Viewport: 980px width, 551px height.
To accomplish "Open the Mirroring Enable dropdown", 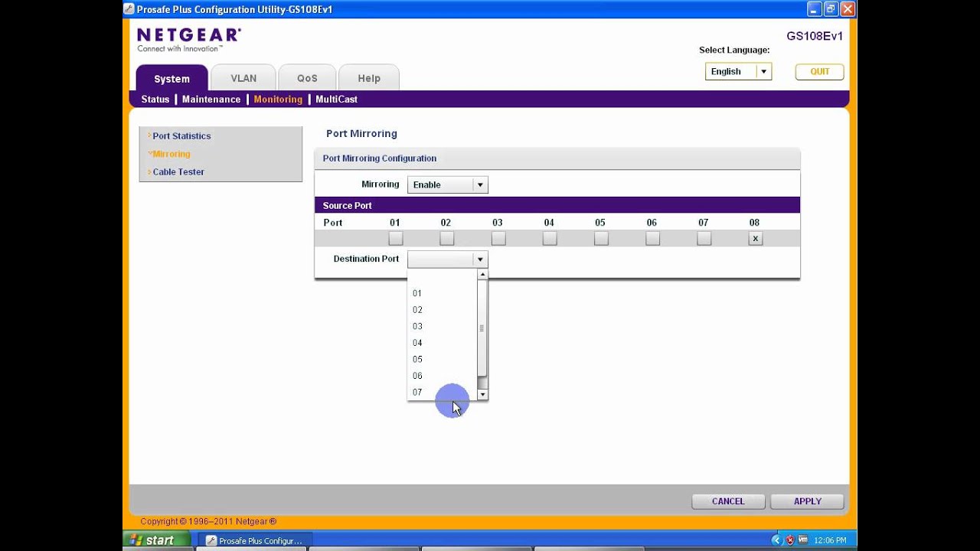I will pos(448,184).
